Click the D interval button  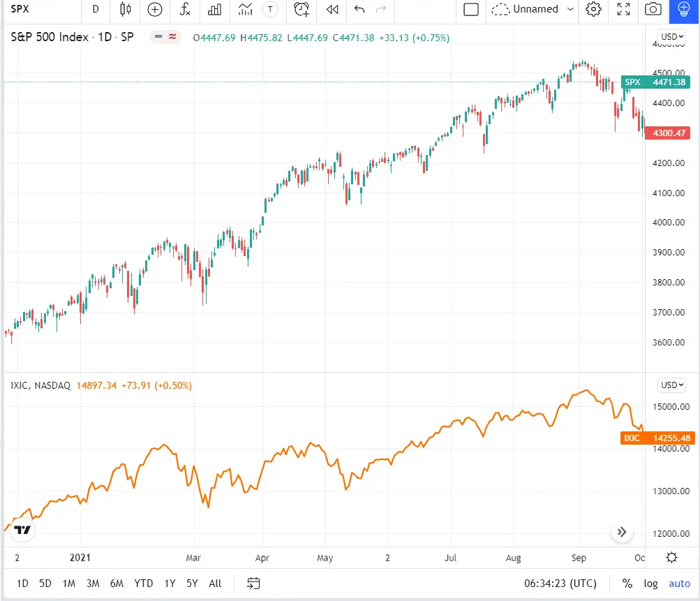tap(96, 9)
